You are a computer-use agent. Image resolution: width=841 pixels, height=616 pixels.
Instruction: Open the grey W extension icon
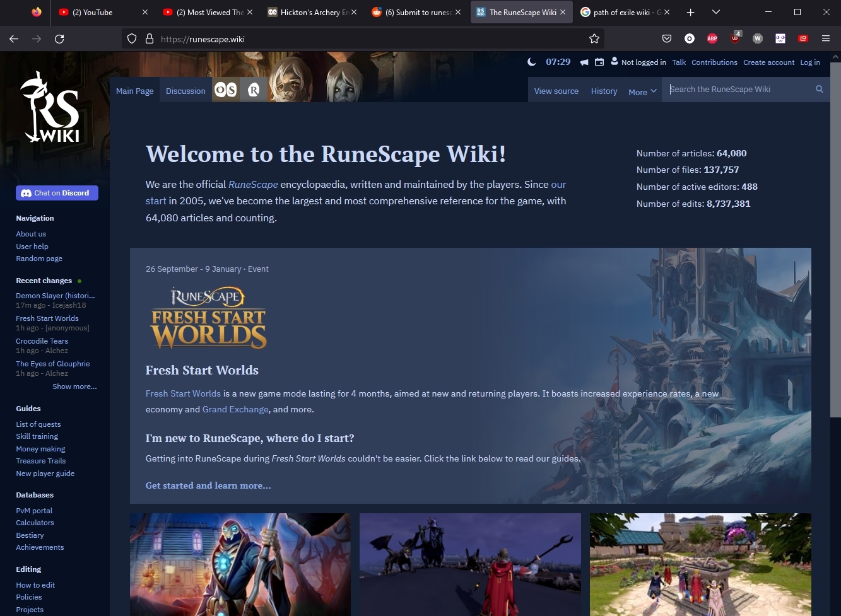(x=758, y=38)
